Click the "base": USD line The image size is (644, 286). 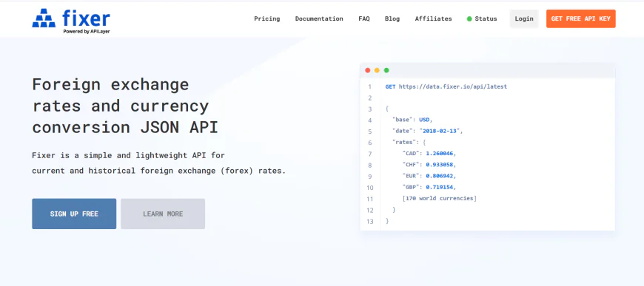[x=413, y=120]
